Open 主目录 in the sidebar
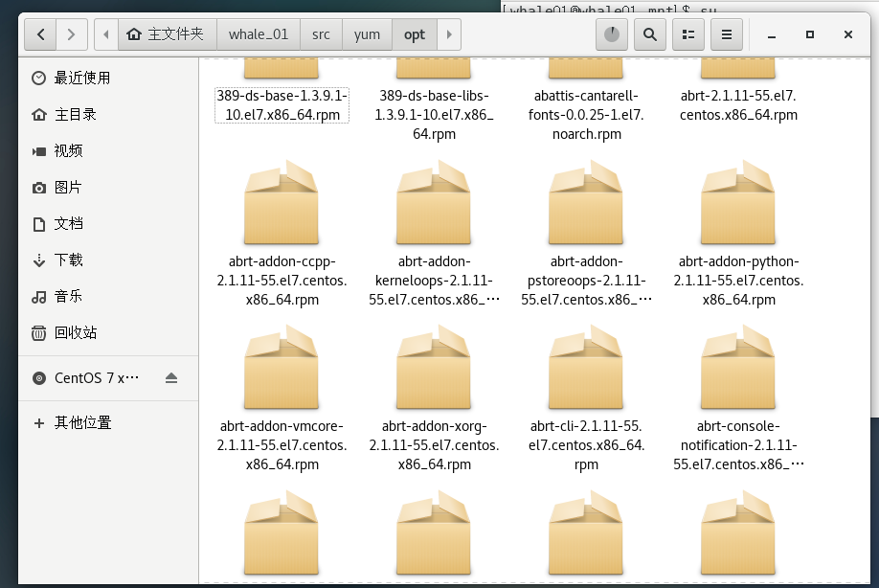Image resolution: width=879 pixels, height=588 pixels. (108, 114)
